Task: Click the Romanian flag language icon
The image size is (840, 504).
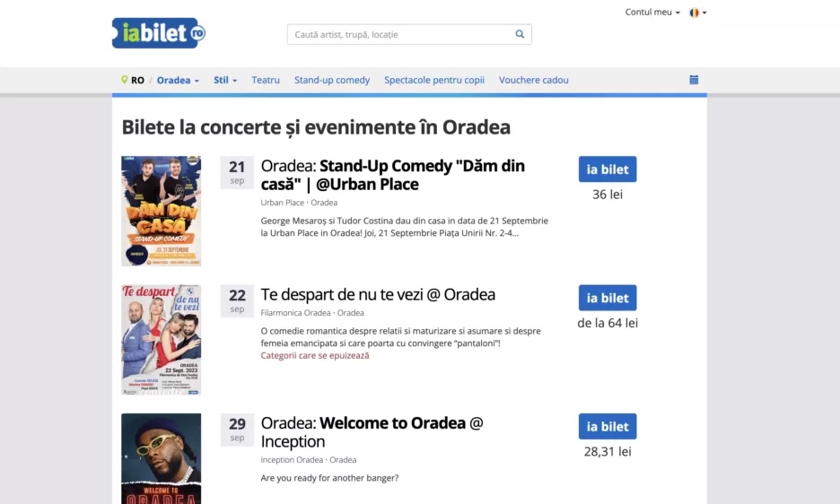Action: 694,13
